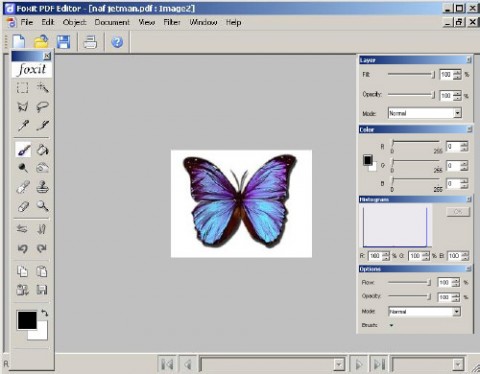Open the Window menu
Image resolution: width=480 pixels, height=374 pixels.
[x=203, y=22]
